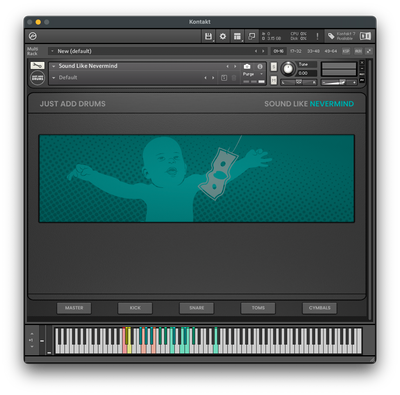Click the instrument pan slider
The width and height of the screenshot is (400, 395).
click(x=299, y=82)
